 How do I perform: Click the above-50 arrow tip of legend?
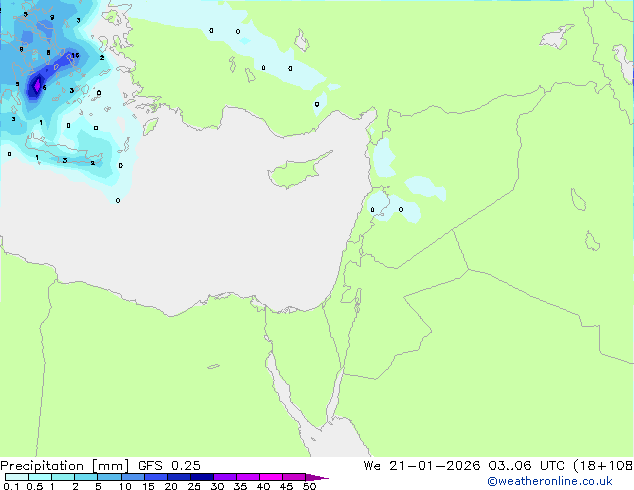click(317, 477)
